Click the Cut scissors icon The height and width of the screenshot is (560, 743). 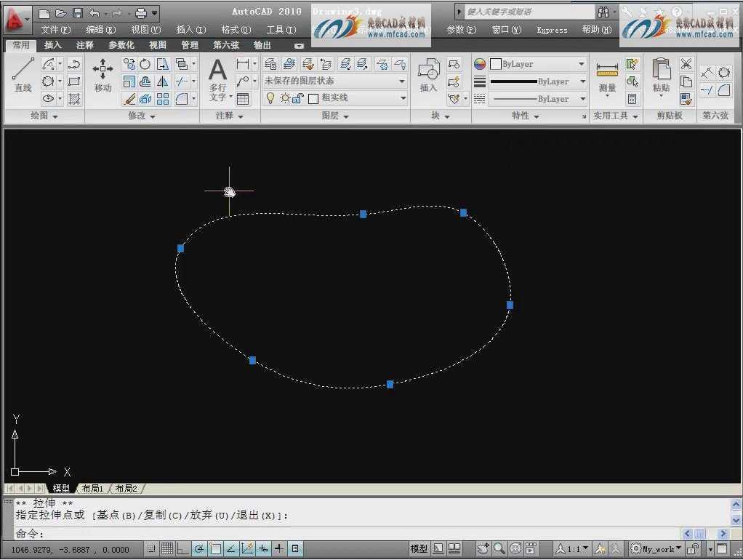point(686,63)
